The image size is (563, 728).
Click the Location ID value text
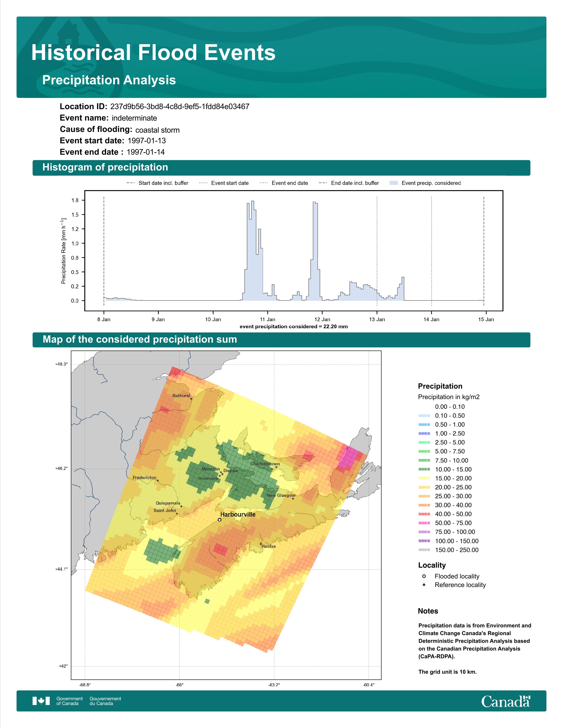(x=180, y=107)
